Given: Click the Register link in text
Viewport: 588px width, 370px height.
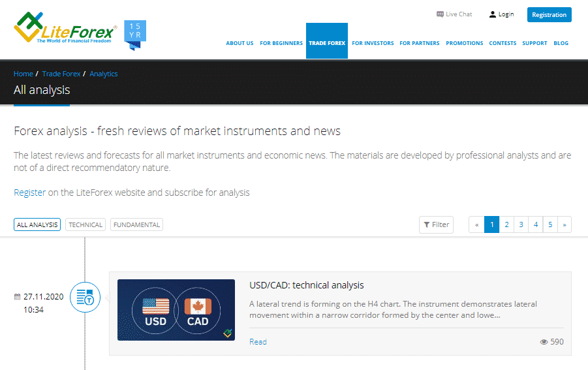Looking at the screenshot, I should (29, 193).
